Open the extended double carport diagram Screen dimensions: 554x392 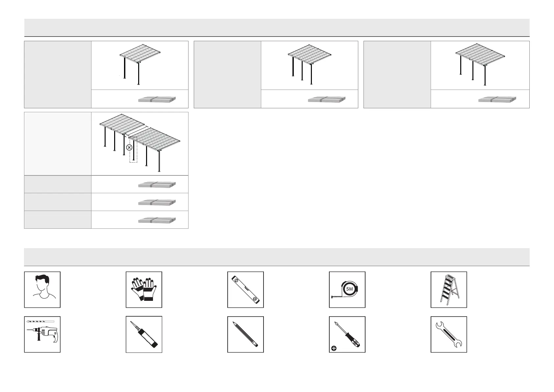tap(140, 144)
